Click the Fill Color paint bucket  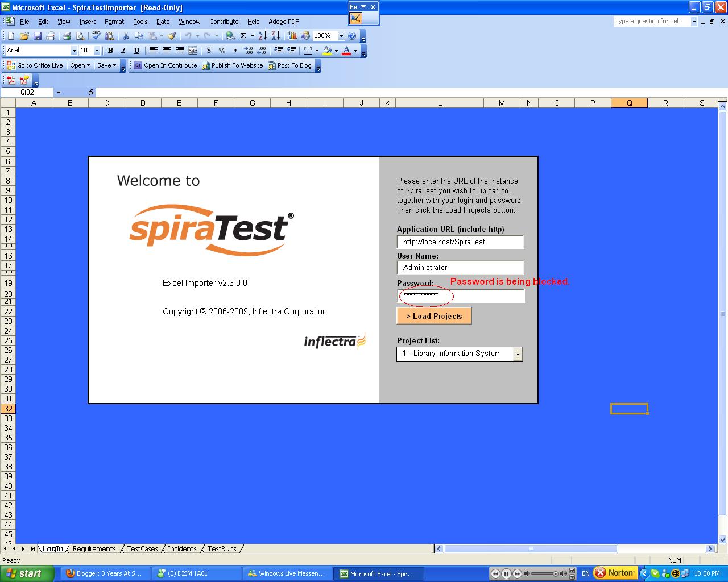327,51
